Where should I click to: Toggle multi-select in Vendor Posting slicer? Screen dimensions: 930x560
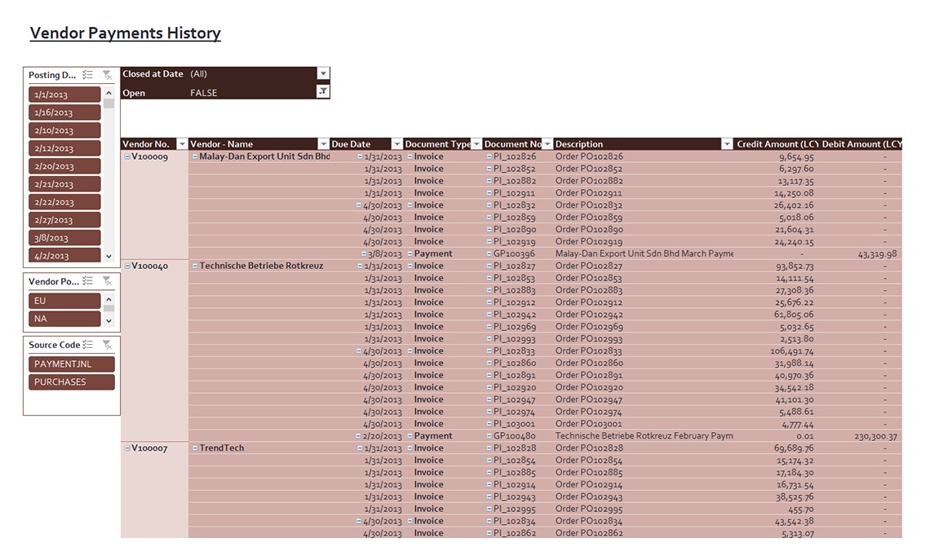pyautogui.click(x=88, y=281)
